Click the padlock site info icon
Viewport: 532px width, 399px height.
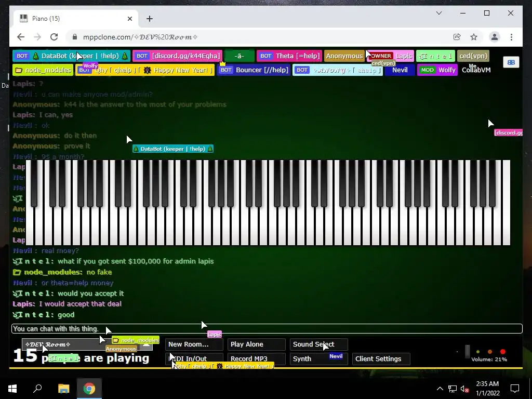pos(75,37)
